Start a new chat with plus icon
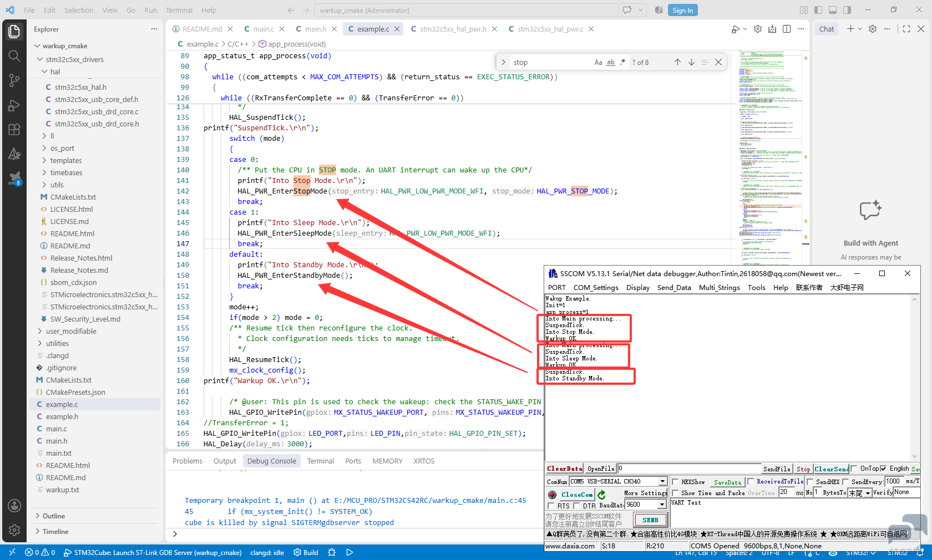The width and height of the screenshot is (932, 560). pyautogui.click(x=850, y=29)
